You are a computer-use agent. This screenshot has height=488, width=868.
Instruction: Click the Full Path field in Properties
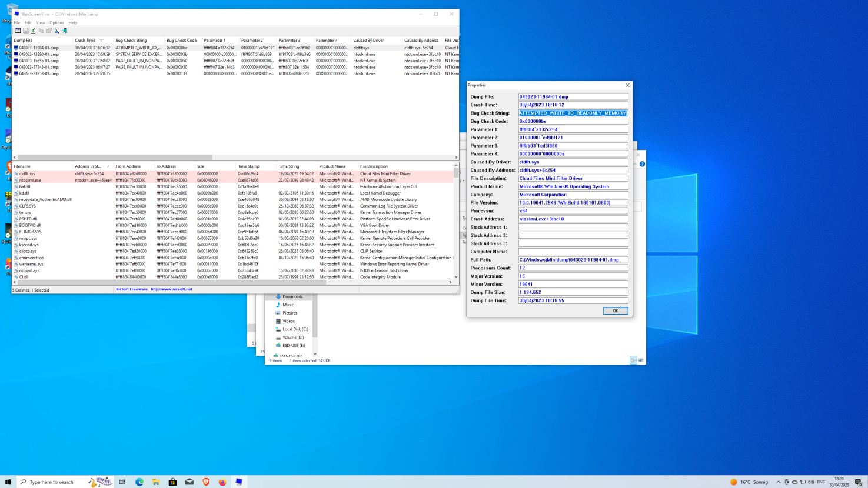click(x=573, y=259)
